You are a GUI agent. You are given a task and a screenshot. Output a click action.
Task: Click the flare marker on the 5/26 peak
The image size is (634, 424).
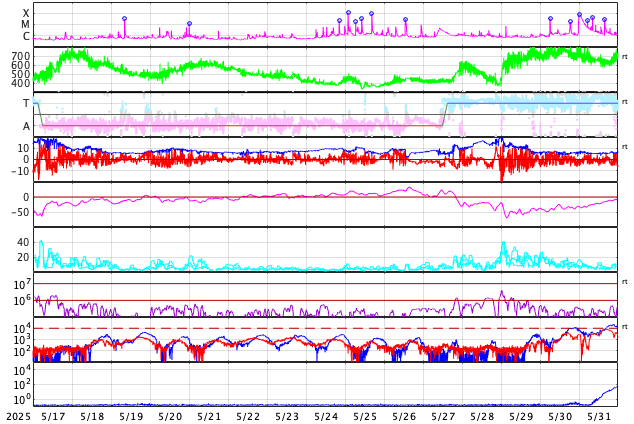click(x=406, y=19)
